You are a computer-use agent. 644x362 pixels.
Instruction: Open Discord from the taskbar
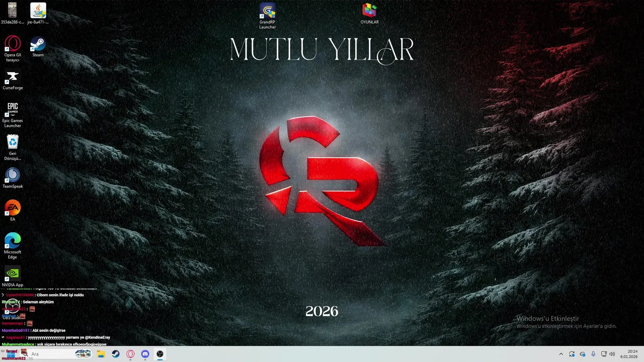click(x=145, y=354)
